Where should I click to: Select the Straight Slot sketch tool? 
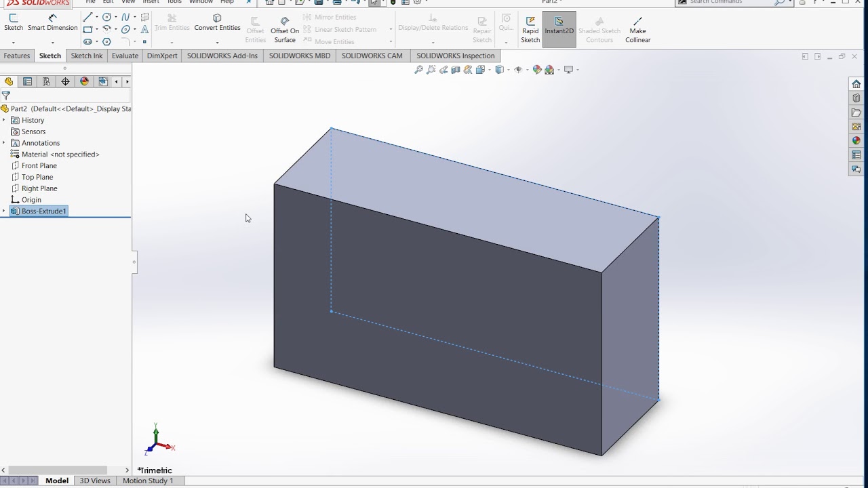point(87,41)
